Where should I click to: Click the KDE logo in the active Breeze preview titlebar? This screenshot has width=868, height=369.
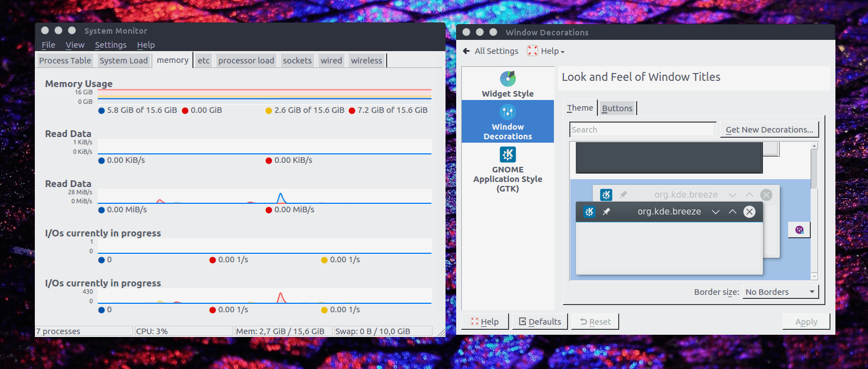pyautogui.click(x=589, y=212)
